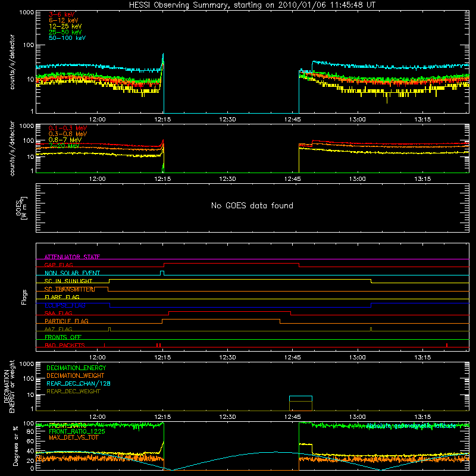Click the 0.3-0.8 MeV legend label
Screen dimensions: 476x476
(x=68, y=134)
